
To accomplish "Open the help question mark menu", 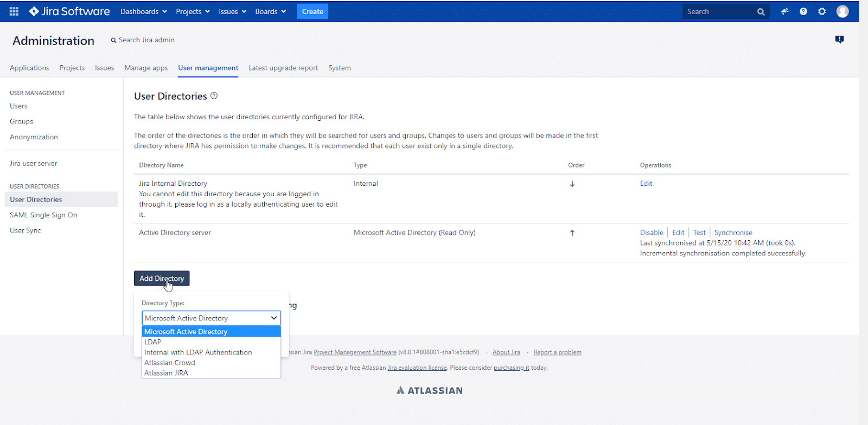I will pyautogui.click(x=803, y=11).
